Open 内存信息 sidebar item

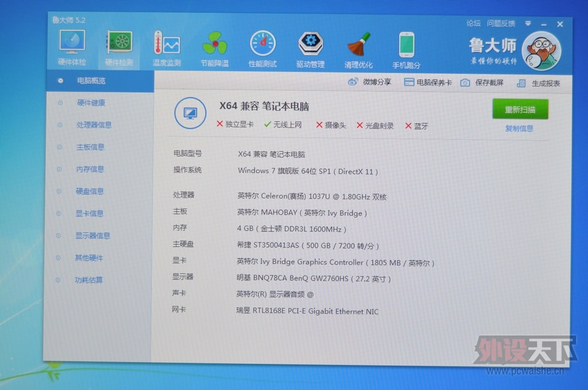pyautogui.click(x=90, y=169)
